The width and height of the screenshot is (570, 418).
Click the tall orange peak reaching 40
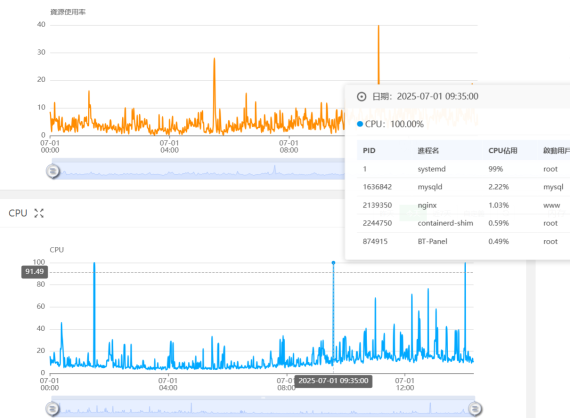(378, 26)
